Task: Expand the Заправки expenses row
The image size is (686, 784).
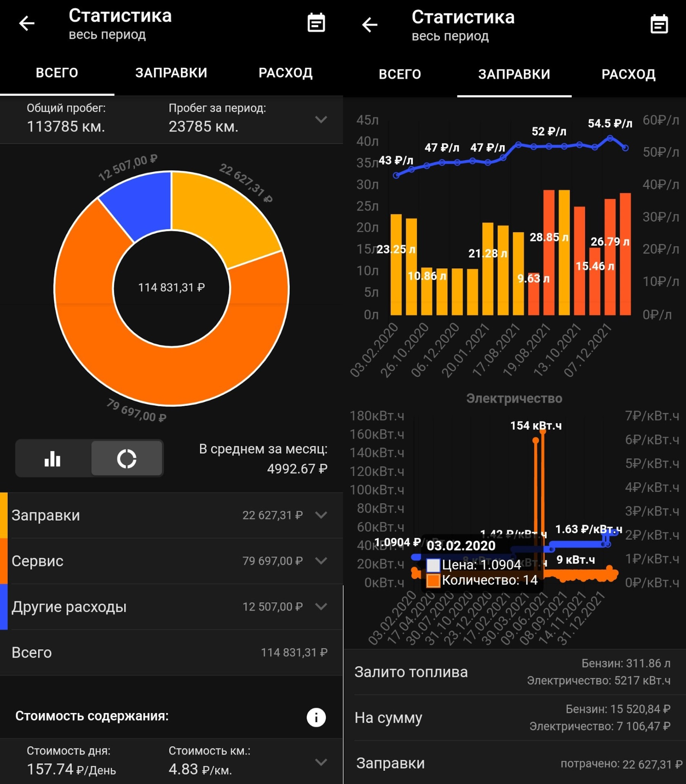Action: click(x=321, y=515)
